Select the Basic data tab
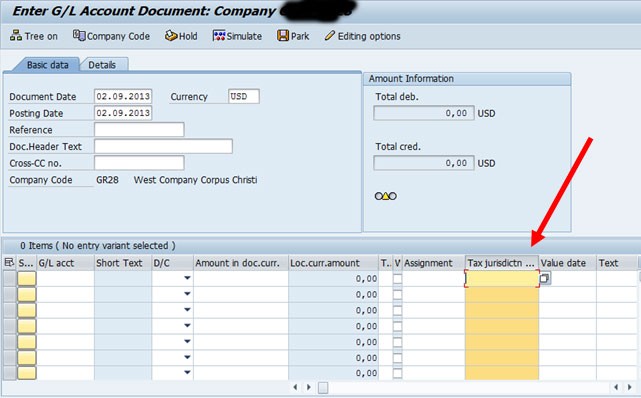 coord(48,65)
